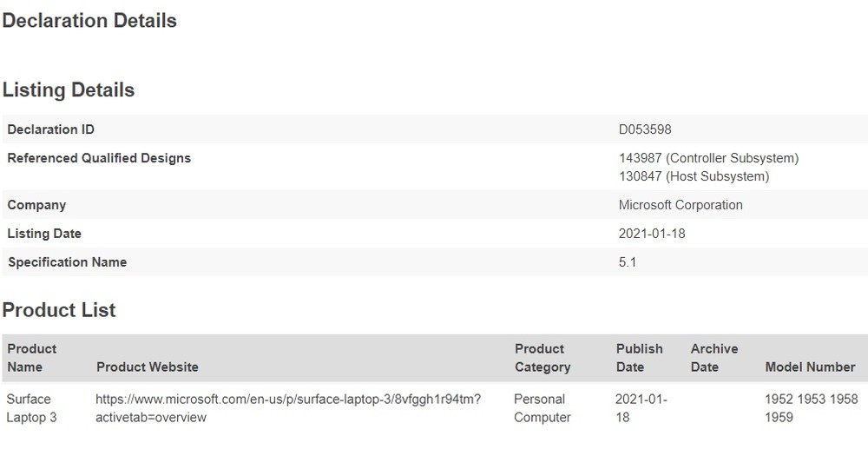Click the Referenced Qualified Designs row label
This screenshot has height=456, width=868.
[x=99, y=158]
